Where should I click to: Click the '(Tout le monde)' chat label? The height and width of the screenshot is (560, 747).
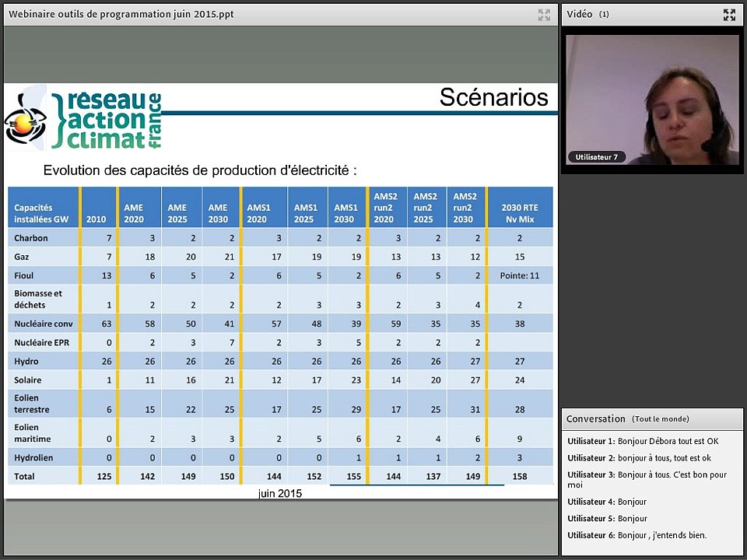(661, 419)
